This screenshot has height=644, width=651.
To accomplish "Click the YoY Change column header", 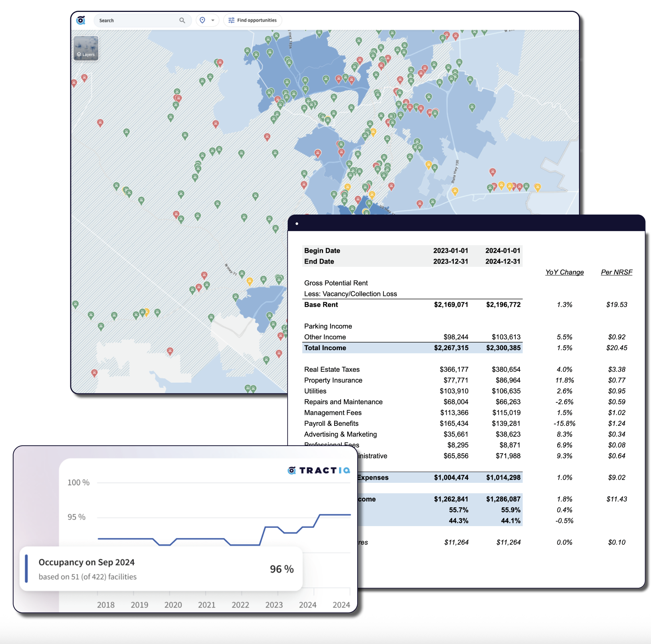I will click(564, 272).
